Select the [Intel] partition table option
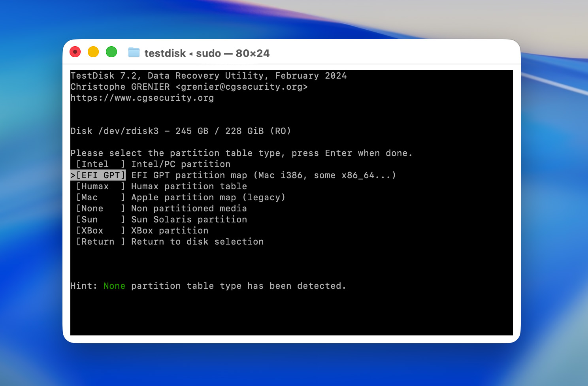The height and width of the screenshot is (386, 588). pos(101,164)
